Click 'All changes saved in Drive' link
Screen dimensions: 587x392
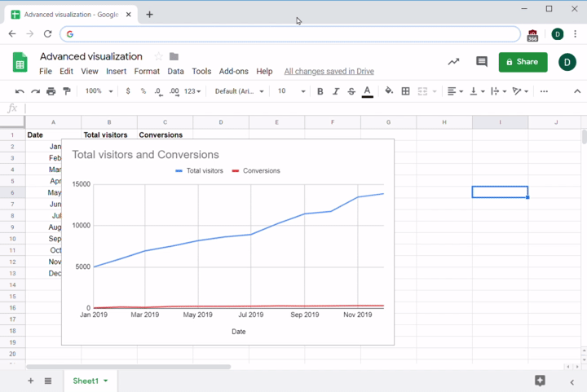click(329, 72)
